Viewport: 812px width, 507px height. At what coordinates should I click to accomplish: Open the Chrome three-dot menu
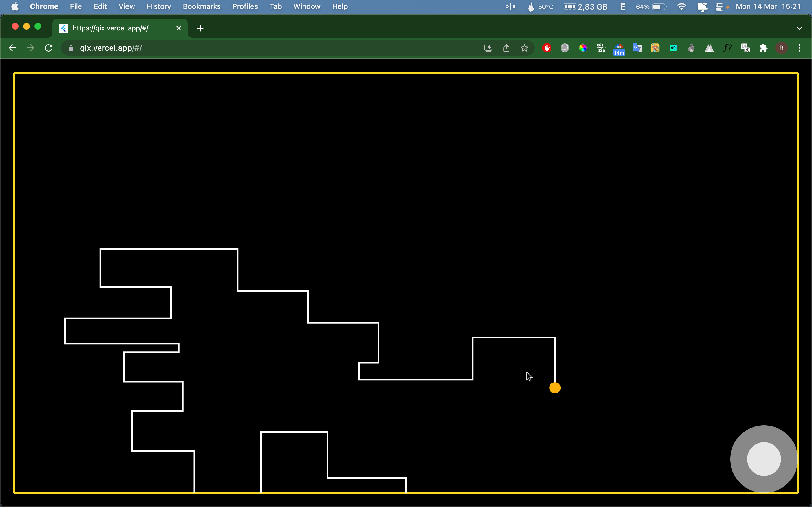(799, 48)
